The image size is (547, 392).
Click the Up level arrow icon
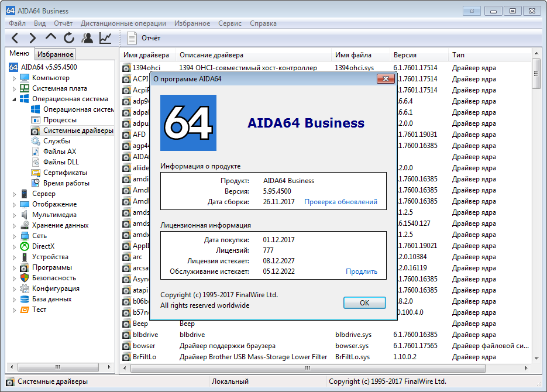tap(51, 38)
